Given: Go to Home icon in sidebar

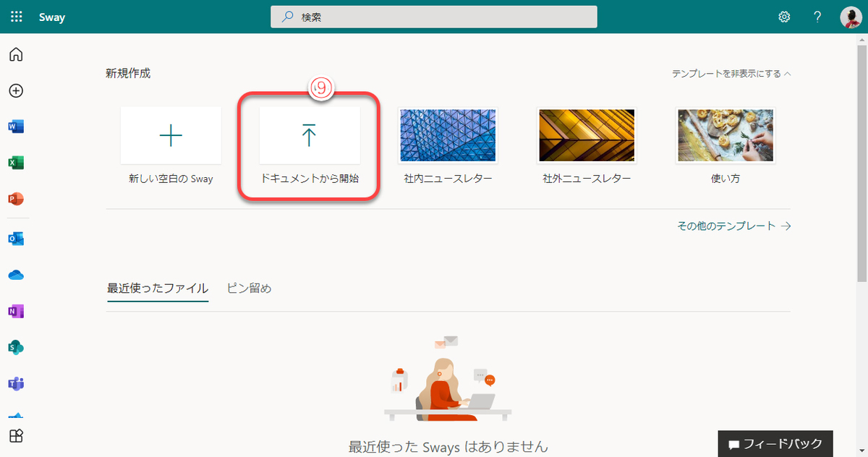Looking at the screenshot, I should [16, 55].
